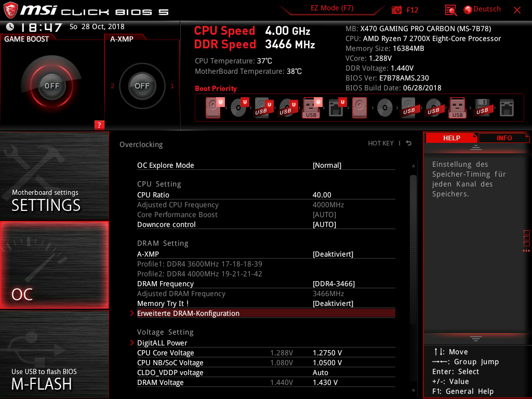Open the BIOS search magnifier icon
This screenshot has height=399, width=532.
click(450, 10)
